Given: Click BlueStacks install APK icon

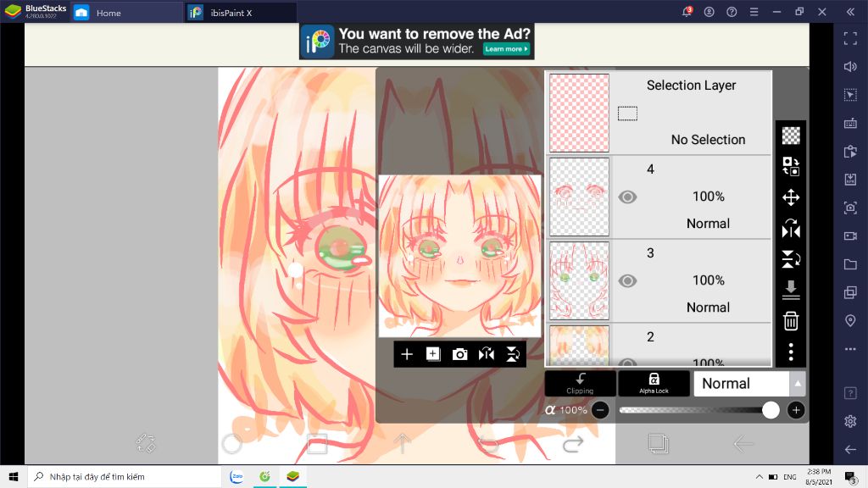Looking at the screenshot, I should [850, 180].
